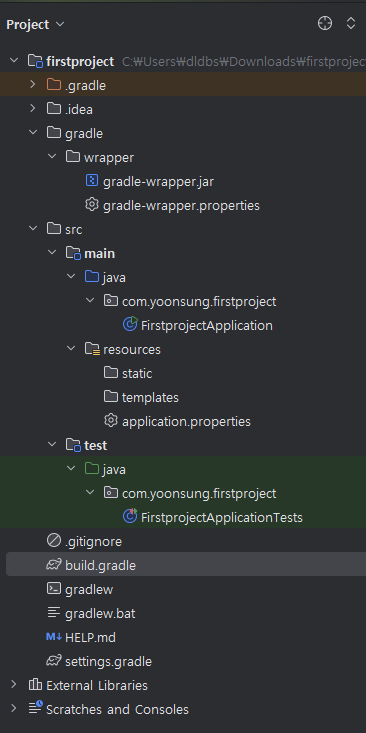The width and height of the screenshot is (366, 733).
Task: Click the Select Opened File crosshair icon
Action: pos(325,23)
